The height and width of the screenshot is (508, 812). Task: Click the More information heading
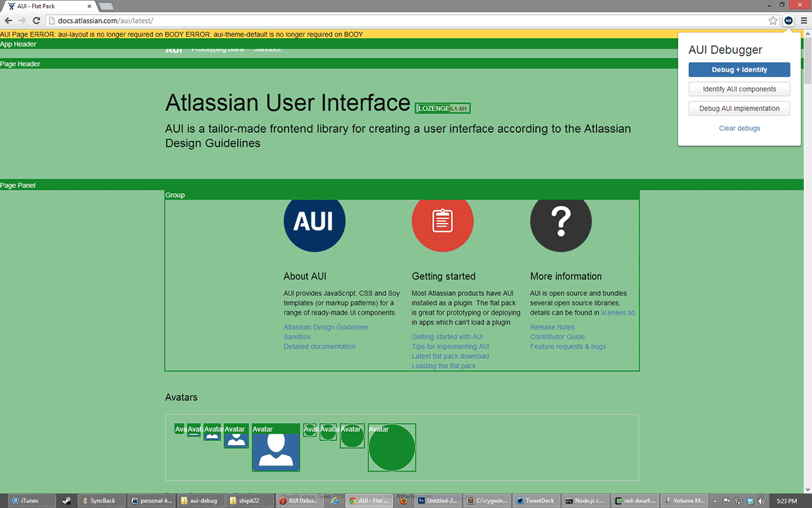[566, 276]
